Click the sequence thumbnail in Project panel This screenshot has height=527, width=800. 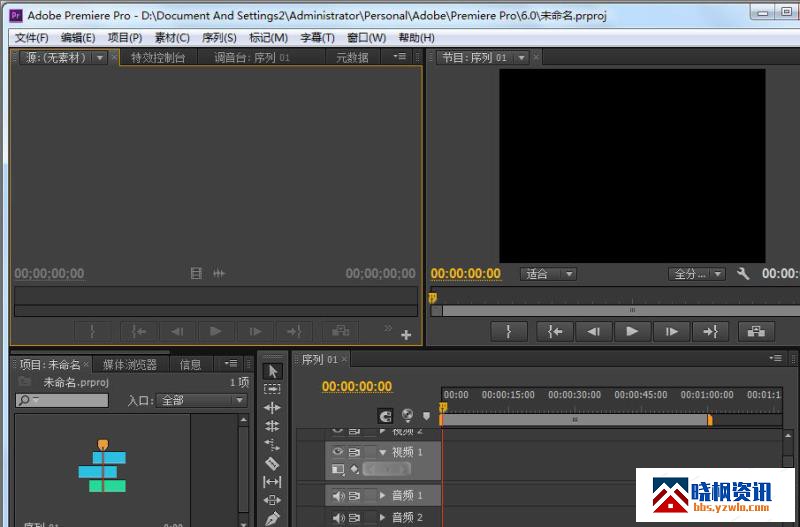103,465
